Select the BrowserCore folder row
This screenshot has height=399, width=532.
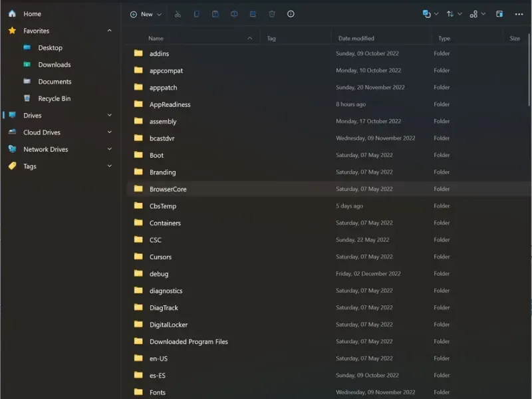pyautogui.click(x=168, y=189)
